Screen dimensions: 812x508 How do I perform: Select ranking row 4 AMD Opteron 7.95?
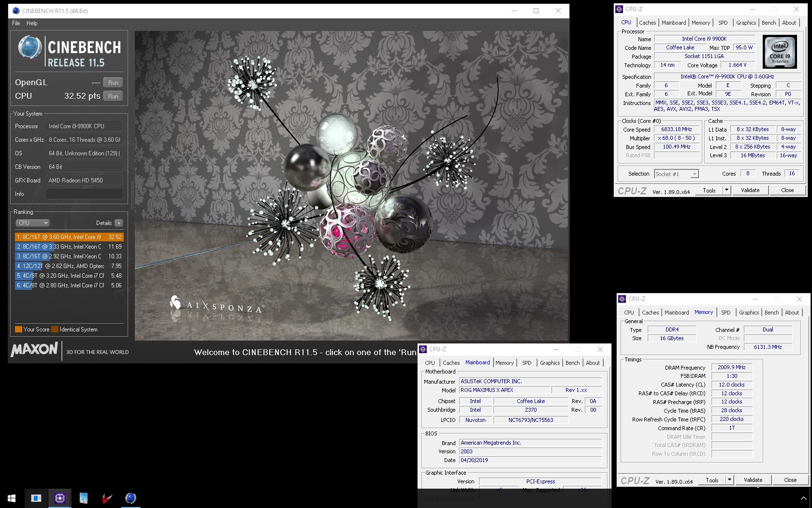(69, 266)
